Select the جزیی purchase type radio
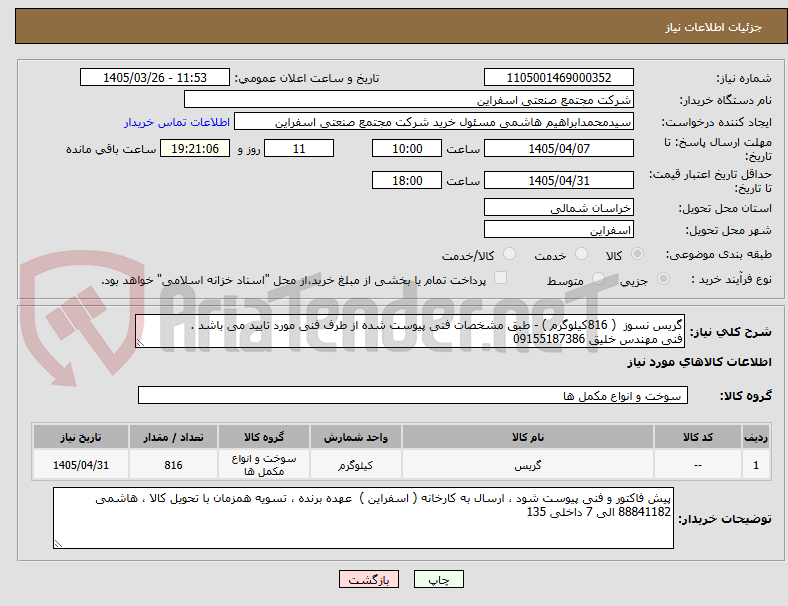 coord(663,279)
